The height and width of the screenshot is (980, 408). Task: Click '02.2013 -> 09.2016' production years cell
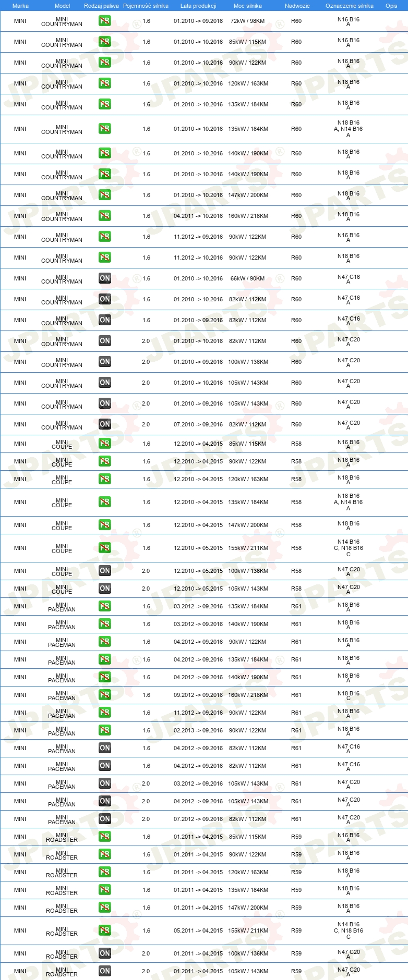[198, 730]
